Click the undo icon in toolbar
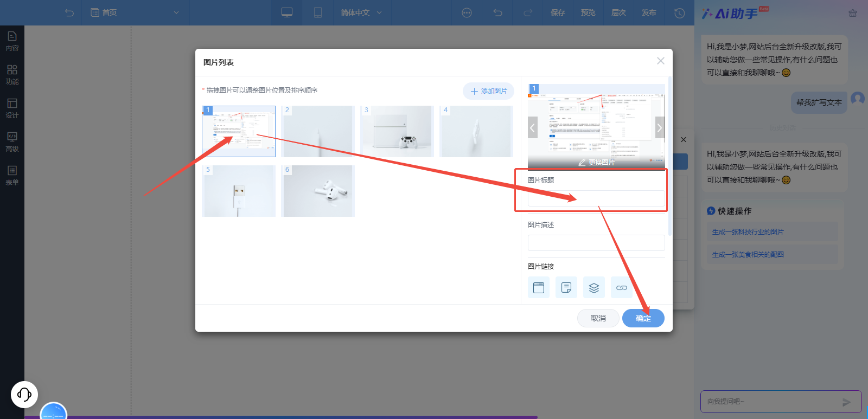 [498, 12]
